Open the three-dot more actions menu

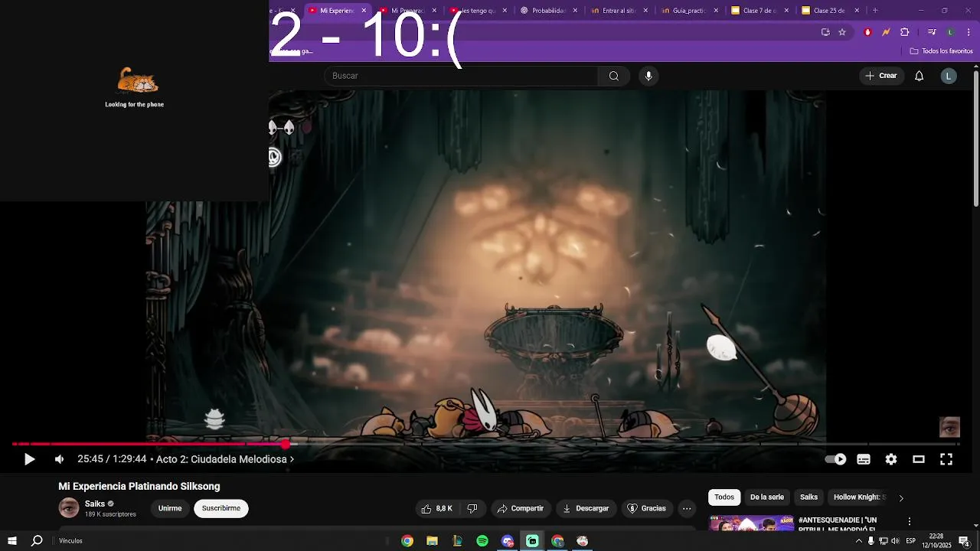coord(687,508)
